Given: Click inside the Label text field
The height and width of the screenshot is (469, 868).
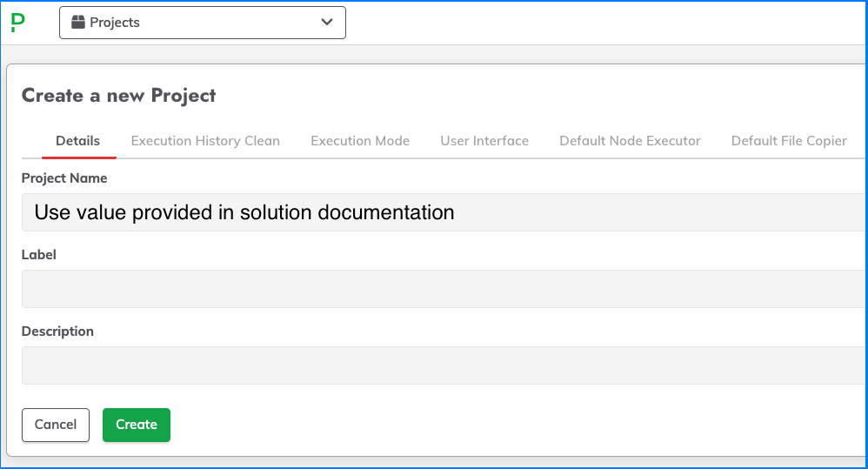Looking at the screenshot, I should [x=444, y=289].
